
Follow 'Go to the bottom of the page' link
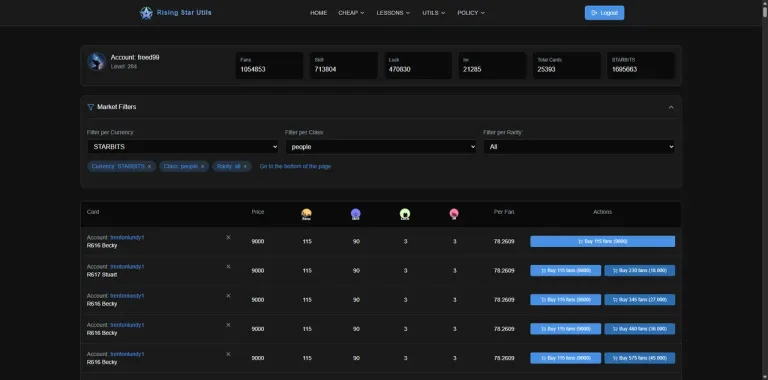295,166
